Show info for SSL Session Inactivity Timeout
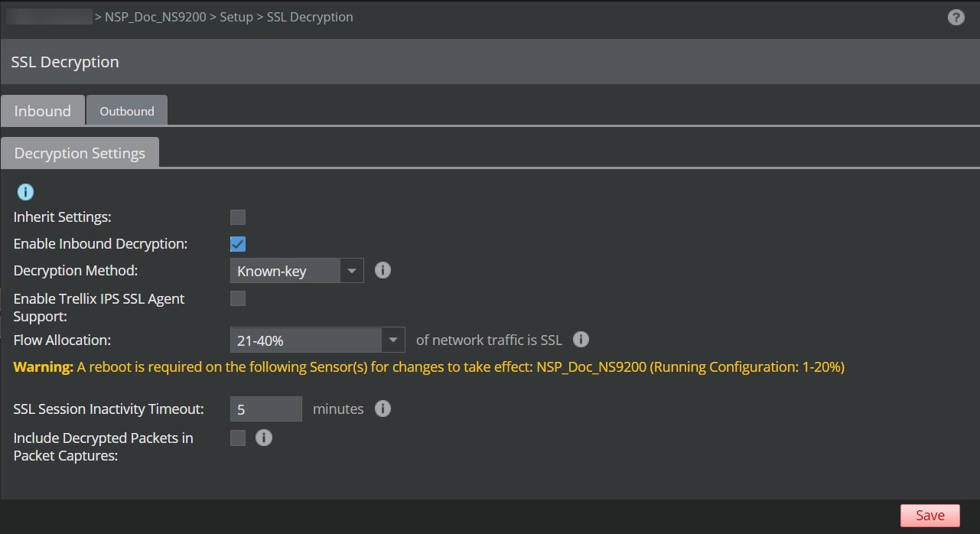The image size is (980, 534). tap(383, 409)
